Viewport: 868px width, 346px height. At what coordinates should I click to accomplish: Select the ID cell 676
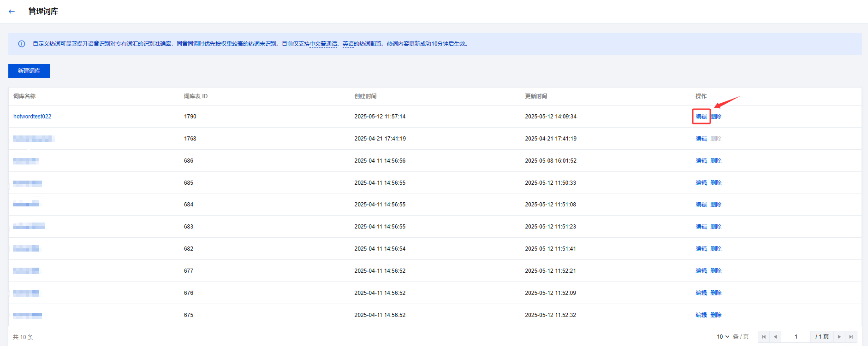[189, 293]
